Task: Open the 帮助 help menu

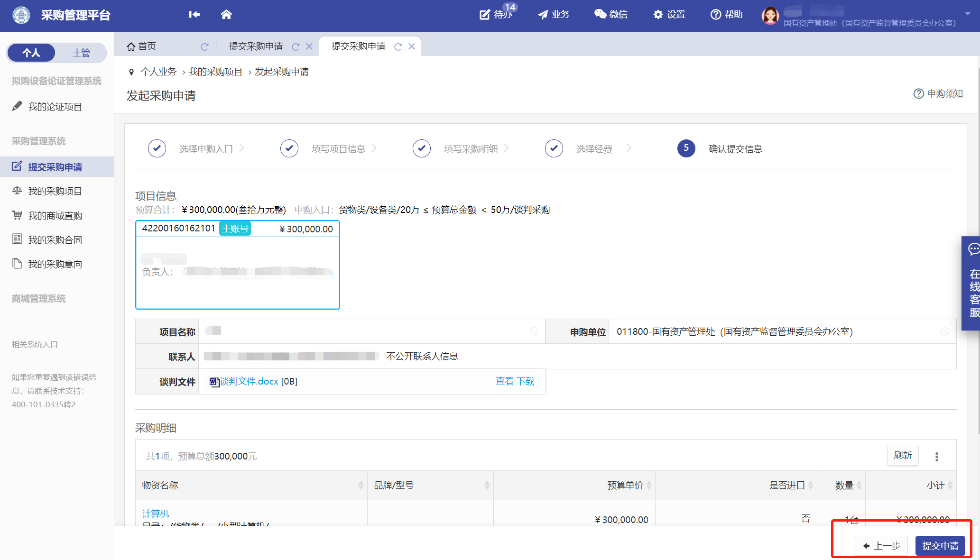Action: 727,14
